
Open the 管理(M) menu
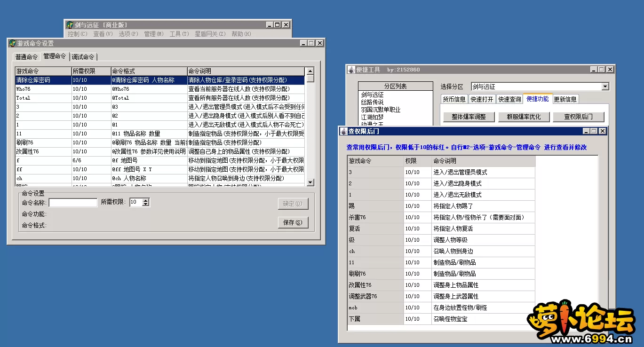click(x=154, y=34)
